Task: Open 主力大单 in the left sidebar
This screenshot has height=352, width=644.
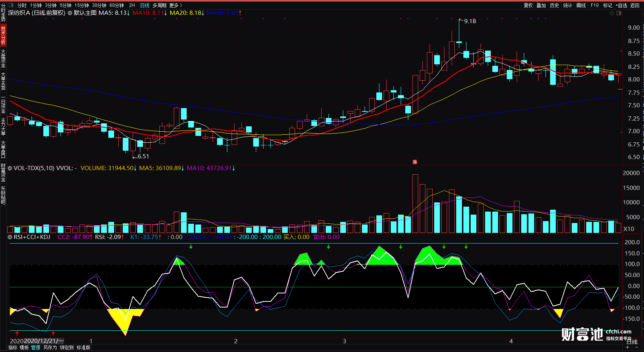Action: coord(3,127)
